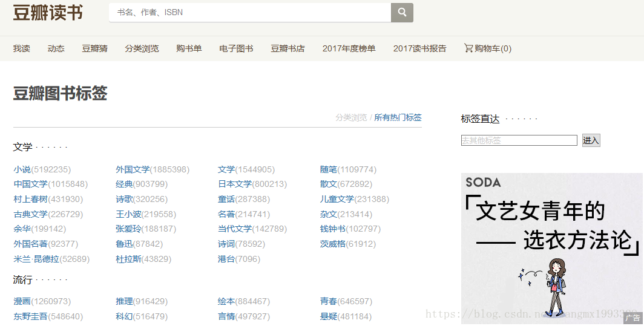The width and height of the screenshot is (644, 326).
Task: Click the 广告 label on the ad
Action: (x=633, y=318)
